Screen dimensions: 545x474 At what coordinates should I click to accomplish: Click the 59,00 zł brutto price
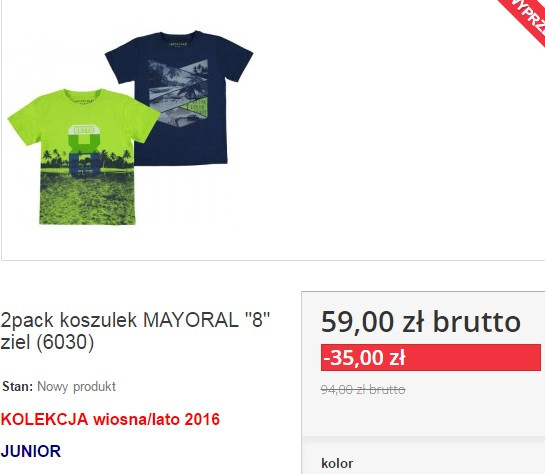coord(421,322)
